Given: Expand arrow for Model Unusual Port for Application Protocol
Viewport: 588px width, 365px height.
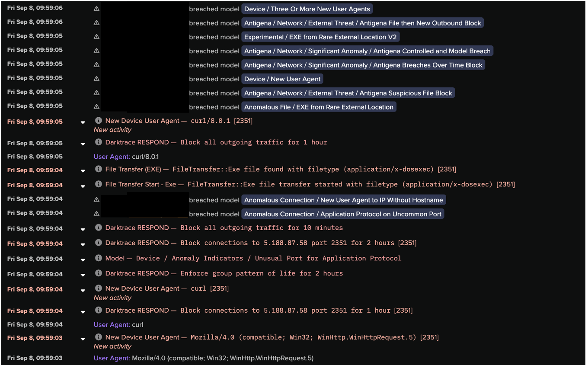Looking at the screenshot, I should [83, 260].
